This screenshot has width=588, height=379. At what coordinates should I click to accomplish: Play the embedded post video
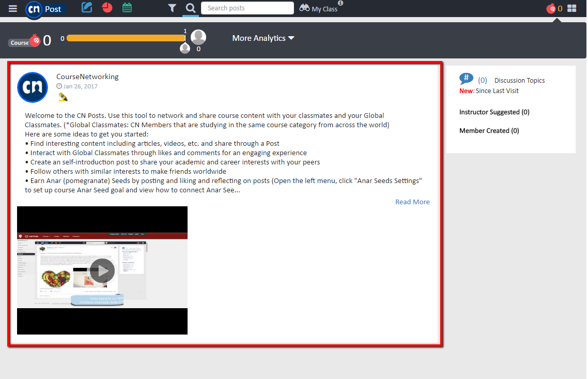click(102, 270)
